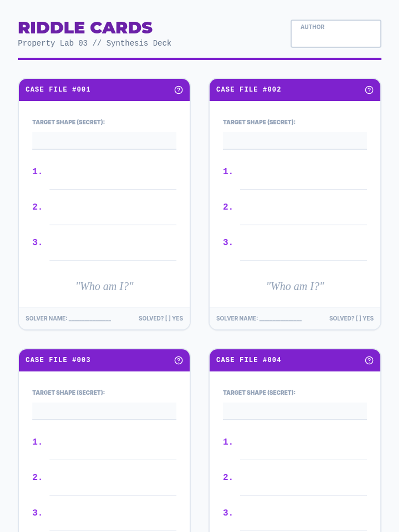Click help icon on Case File #004
Viewport: 399px width, 532px height.
[369, 360]
